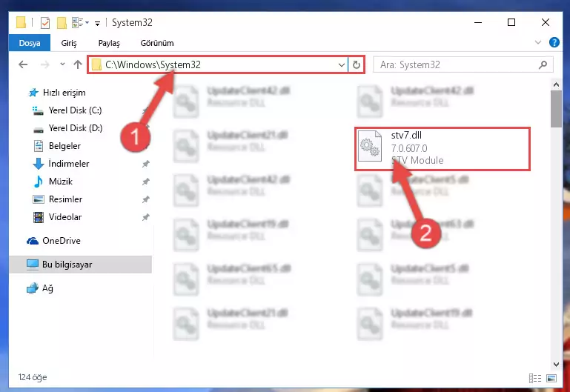Switch to details view layout icon

[x=535, y=378]
